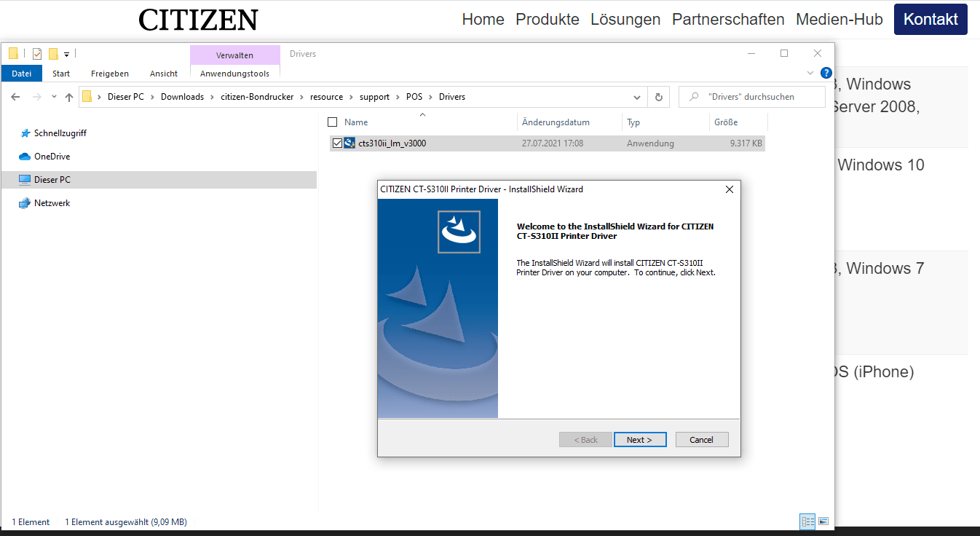
Task: Click resource in the address path
Action: click(326, 97)
